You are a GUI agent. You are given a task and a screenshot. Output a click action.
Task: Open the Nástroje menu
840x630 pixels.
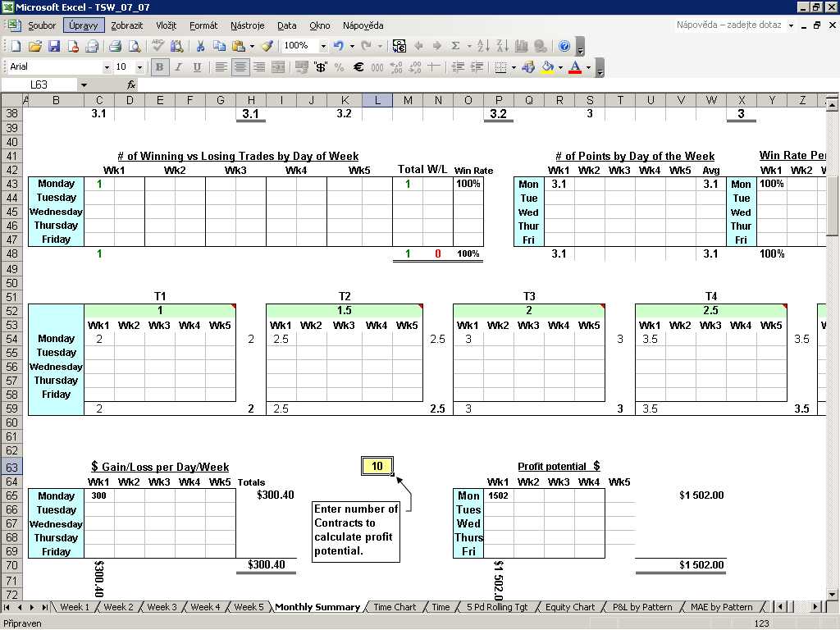tap(248, 25)
